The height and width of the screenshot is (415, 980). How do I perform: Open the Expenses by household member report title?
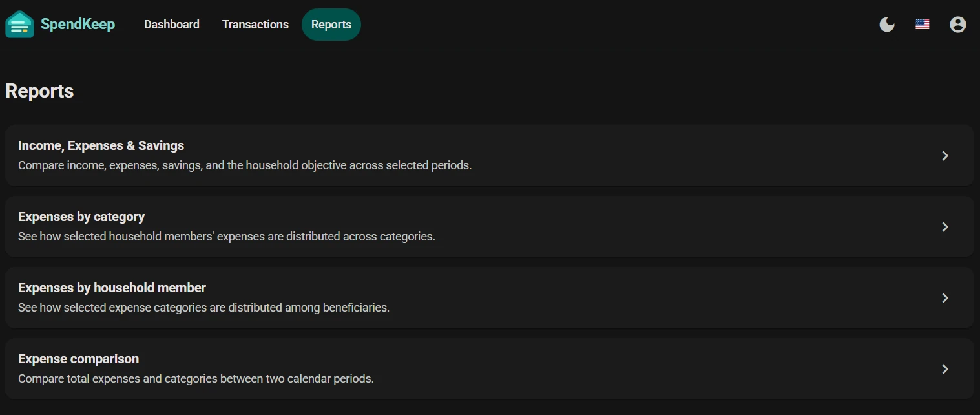[112, 288]
